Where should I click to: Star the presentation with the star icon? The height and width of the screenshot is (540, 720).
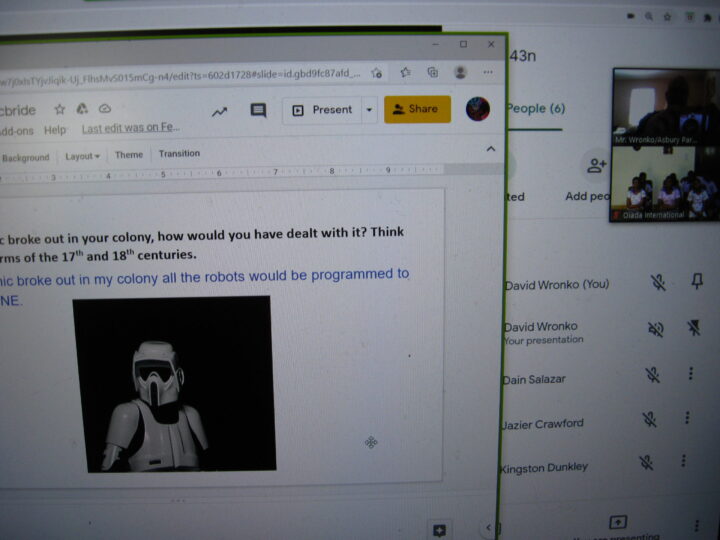[60, 109]
